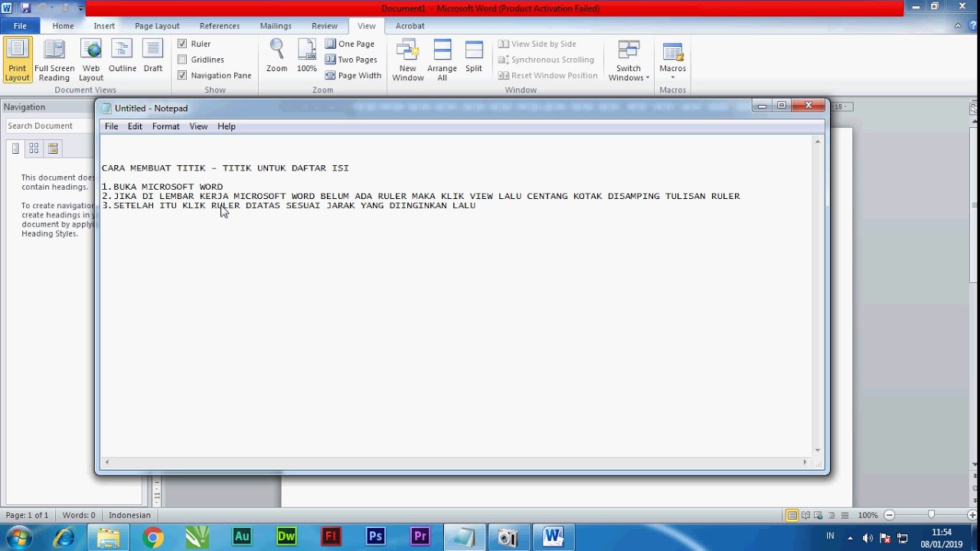The height and width of the screenshot is (551, 980).
Task: Browse search results tab in the Navigation pane
Action: (53, 148)
